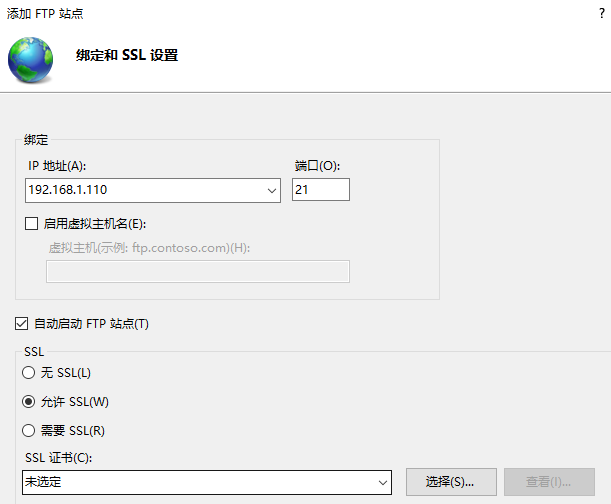611x504 pixels.
Task: Click the 192.168.1.110 address text
Action: [68, 190]
